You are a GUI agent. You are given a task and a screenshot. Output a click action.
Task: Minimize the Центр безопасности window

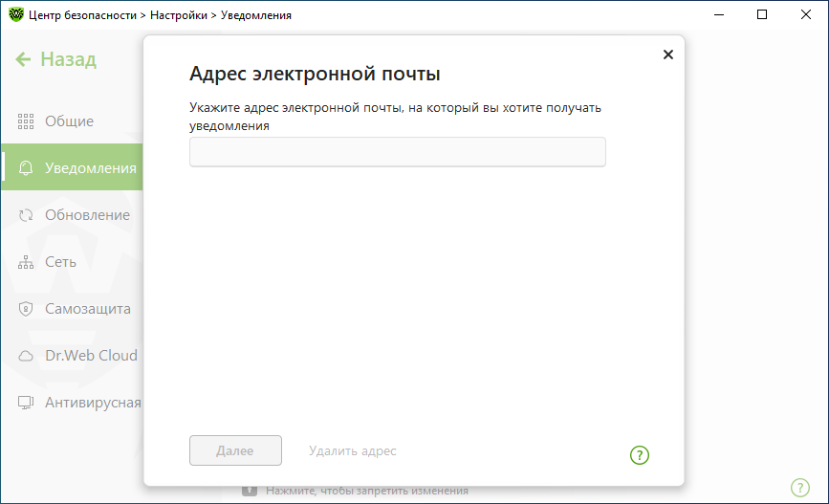[x=718, y=14]
